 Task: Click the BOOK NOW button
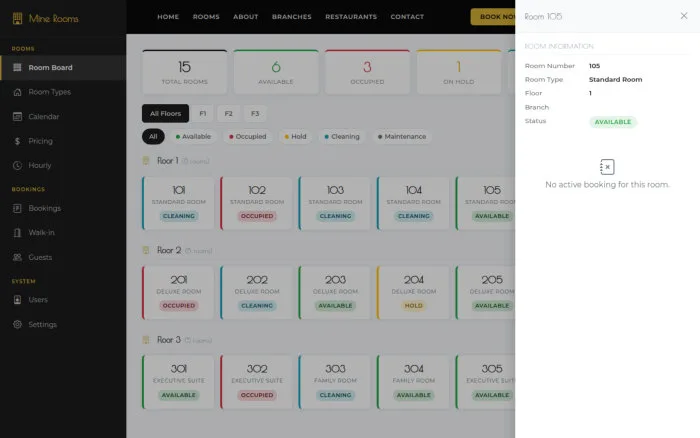click(x=493, y=17)
